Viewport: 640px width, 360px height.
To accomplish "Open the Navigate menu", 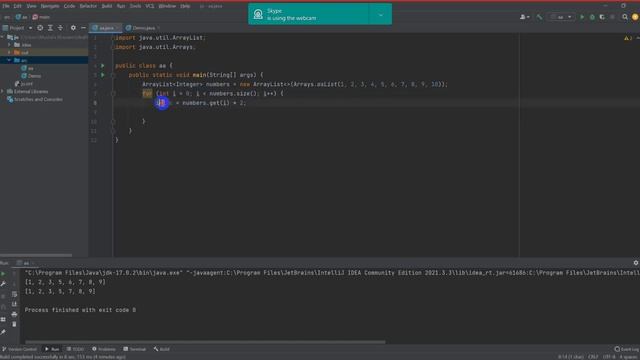I will pos(50,6).
